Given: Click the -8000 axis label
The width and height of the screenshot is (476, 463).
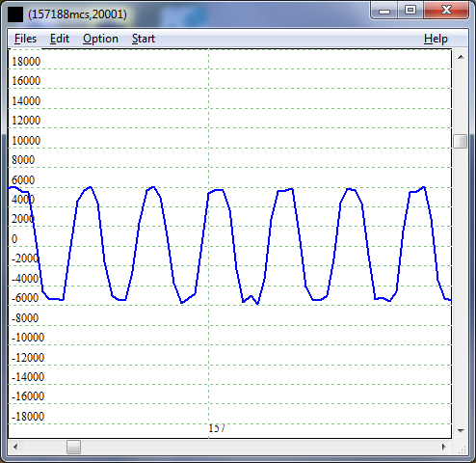Looking at the screenshot, I should [x=25, y=318].
